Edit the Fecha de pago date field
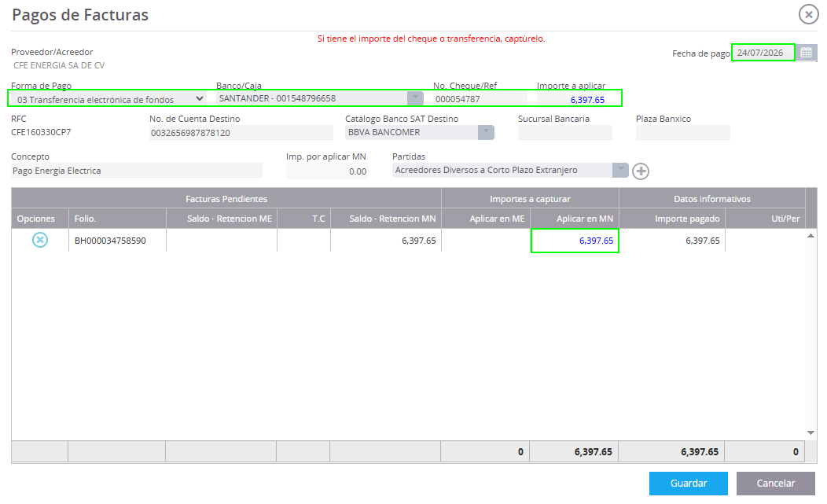Screen dimensions: 827x504 point(763,53)
